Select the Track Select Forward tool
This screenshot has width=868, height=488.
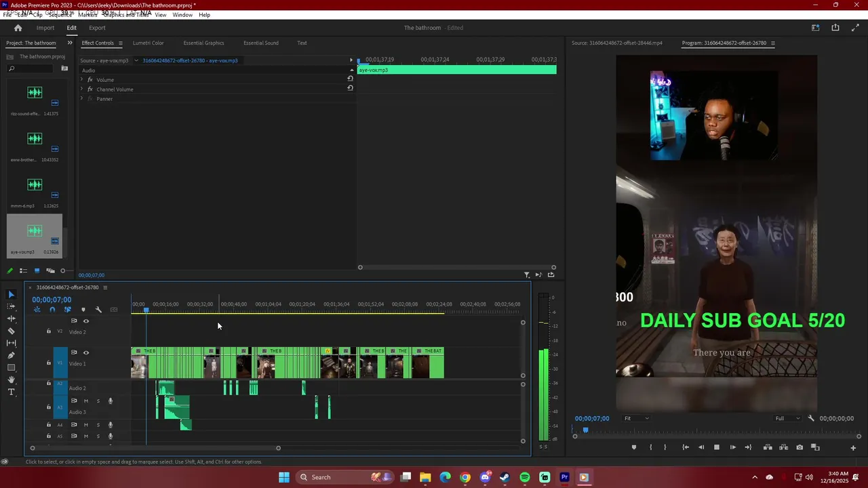[x=11, y=306]
